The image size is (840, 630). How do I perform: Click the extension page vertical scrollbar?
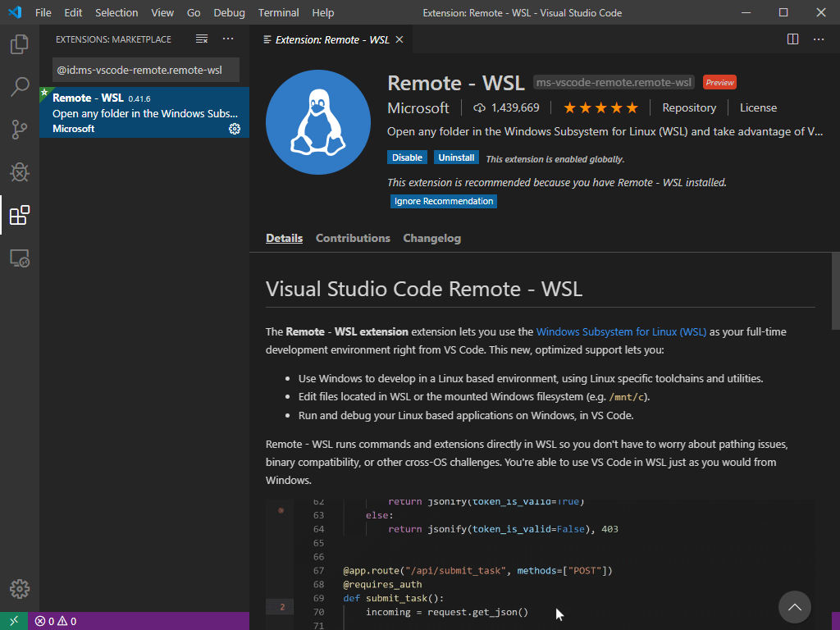click(836, 291)
